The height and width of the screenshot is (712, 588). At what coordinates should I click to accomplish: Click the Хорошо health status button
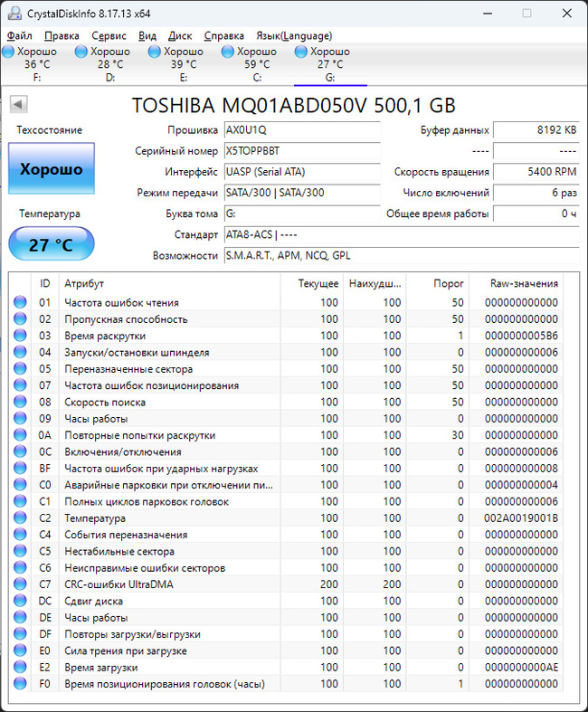[x=52, y=168]
